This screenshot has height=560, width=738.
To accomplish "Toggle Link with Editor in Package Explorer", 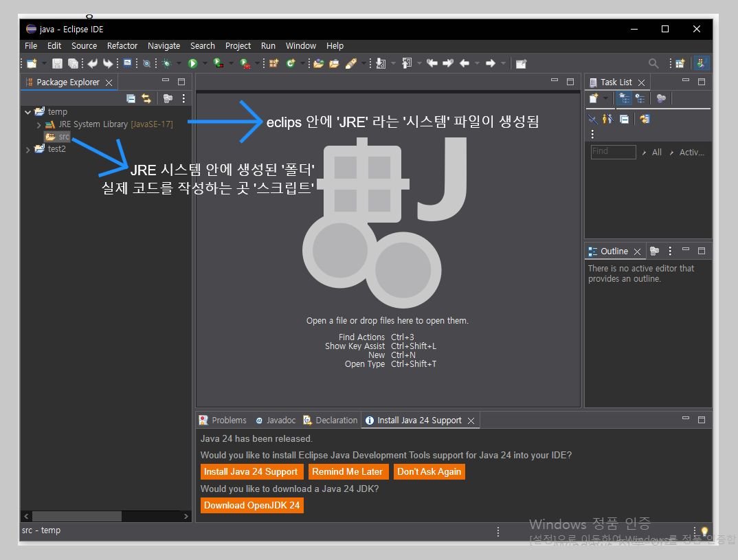I will (147, 98).
